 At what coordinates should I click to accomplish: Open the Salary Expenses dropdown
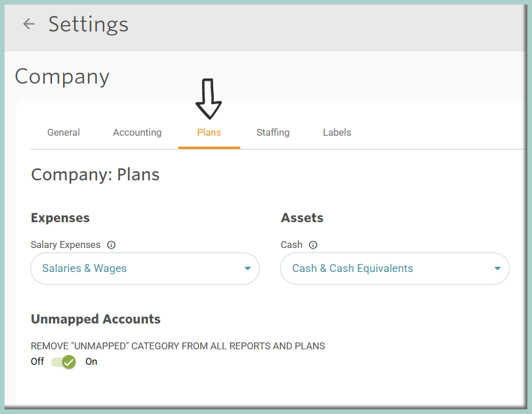pyautogui.click(x=145, y=269)
